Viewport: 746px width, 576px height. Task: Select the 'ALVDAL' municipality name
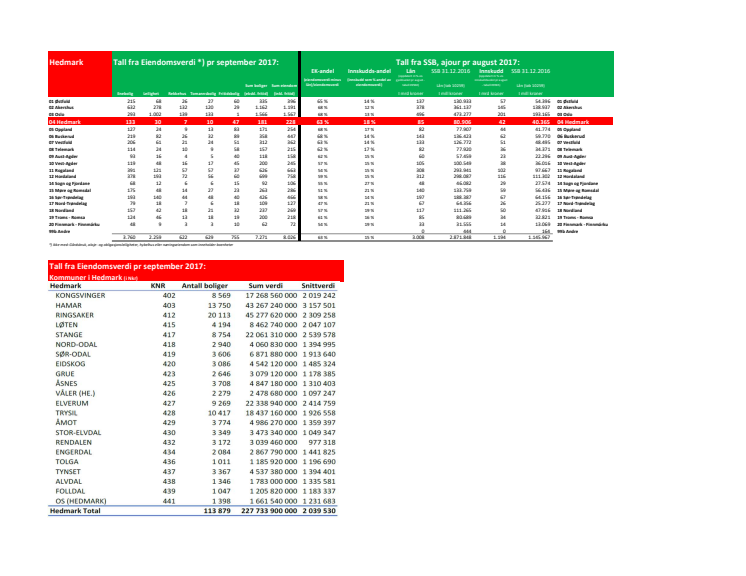[x=69, y=481]
